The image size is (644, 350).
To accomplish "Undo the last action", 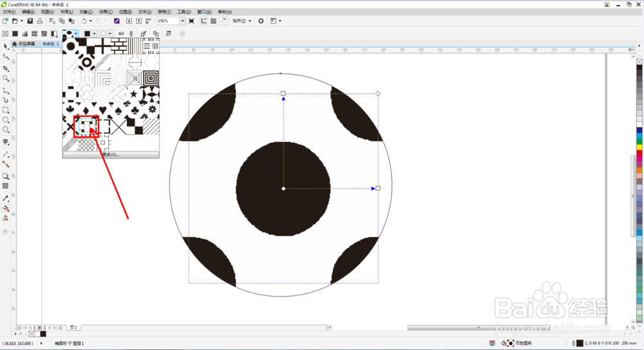I will tap(84, 21).
